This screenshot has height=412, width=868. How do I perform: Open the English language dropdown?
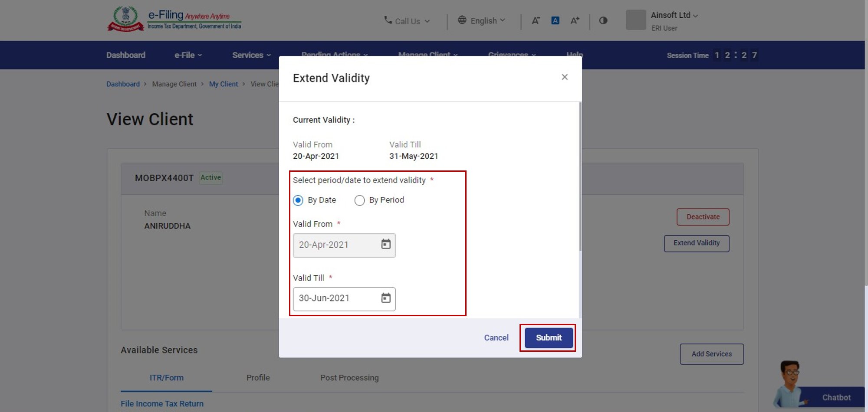click(482, 21)
